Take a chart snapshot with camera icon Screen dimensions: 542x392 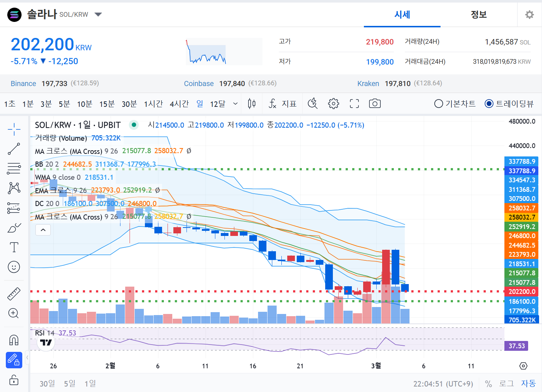(x=375, y=104)
